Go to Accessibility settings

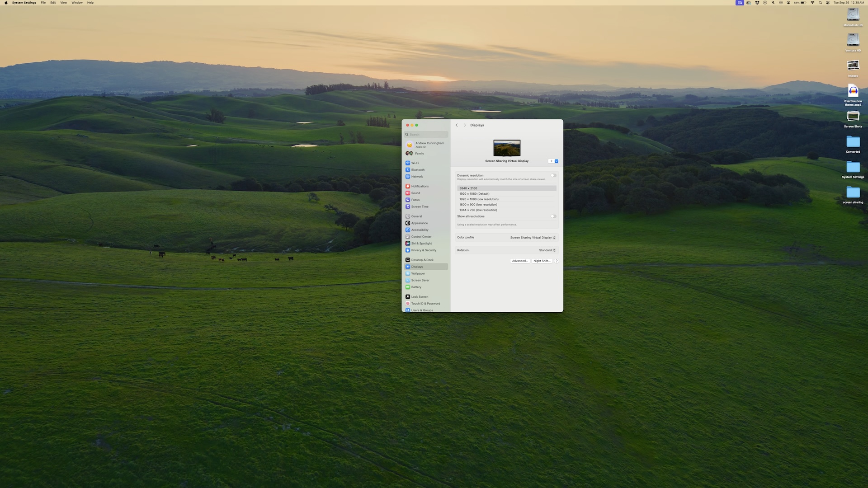(x=420, y=230)
